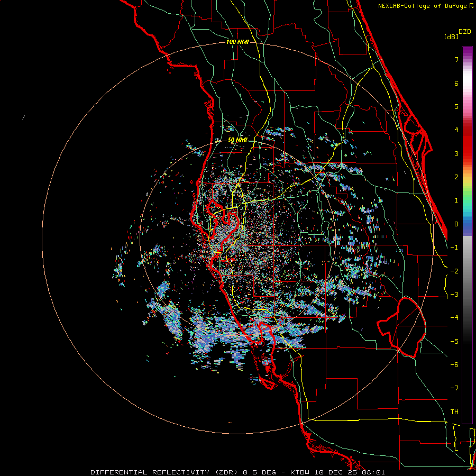Pick the 2 tick on the color scale
The height and width of the screenshot is (476, 476).
pos(456,177)
